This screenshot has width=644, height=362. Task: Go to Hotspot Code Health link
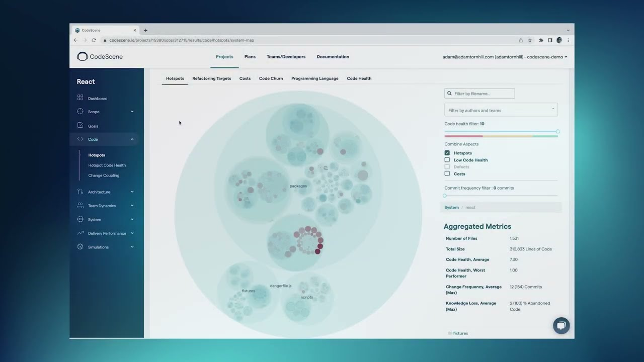pos(107,165)
